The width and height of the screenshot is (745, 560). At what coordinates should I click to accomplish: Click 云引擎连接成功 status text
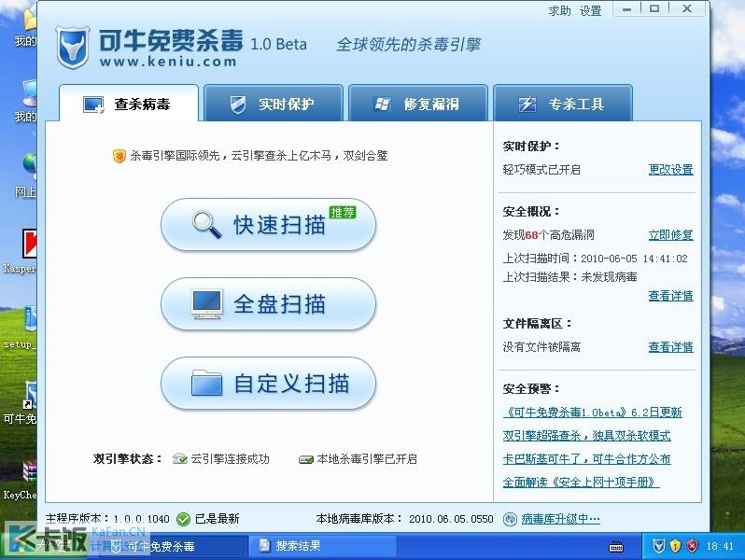point(230,459)
